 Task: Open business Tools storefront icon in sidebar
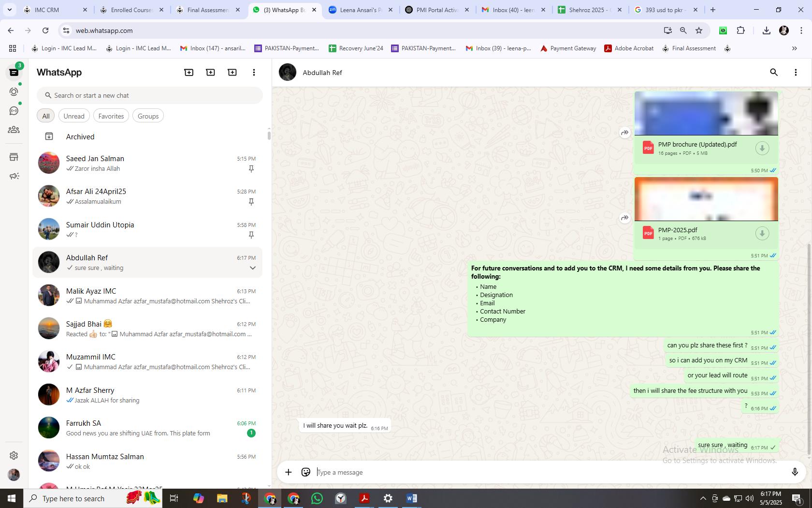(x=14, y=157)
